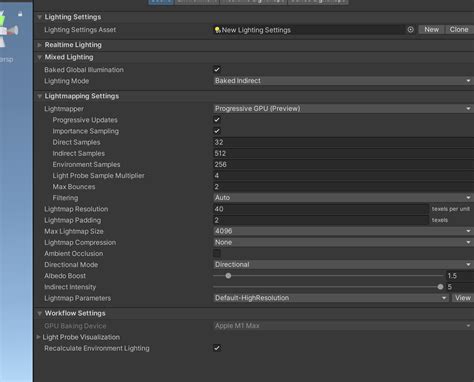Click the Lightmap Resolution field
474x382 pixels.
click(321, 209)
